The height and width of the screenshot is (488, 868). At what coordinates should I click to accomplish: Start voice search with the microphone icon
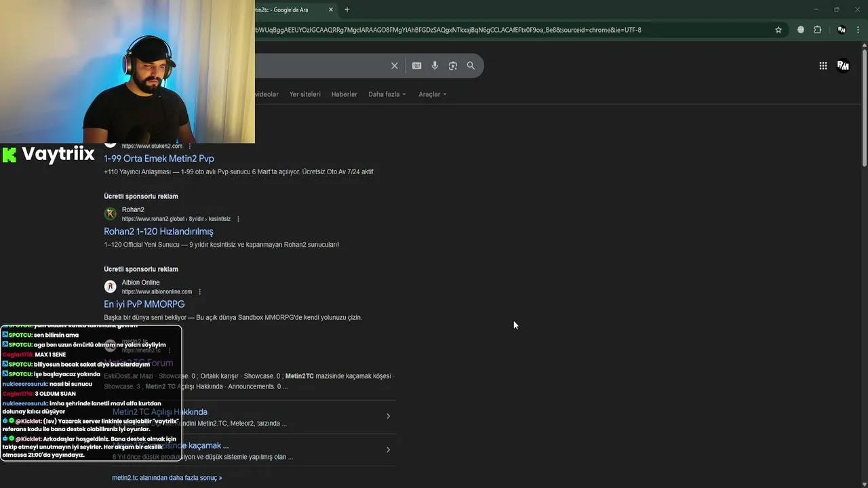pos(435,66)
